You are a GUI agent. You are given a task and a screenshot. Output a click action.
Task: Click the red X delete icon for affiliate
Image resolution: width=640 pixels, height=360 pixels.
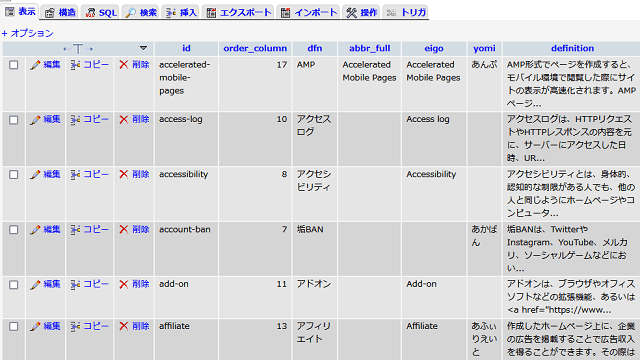pyautogui.click(x=124, y=326)
